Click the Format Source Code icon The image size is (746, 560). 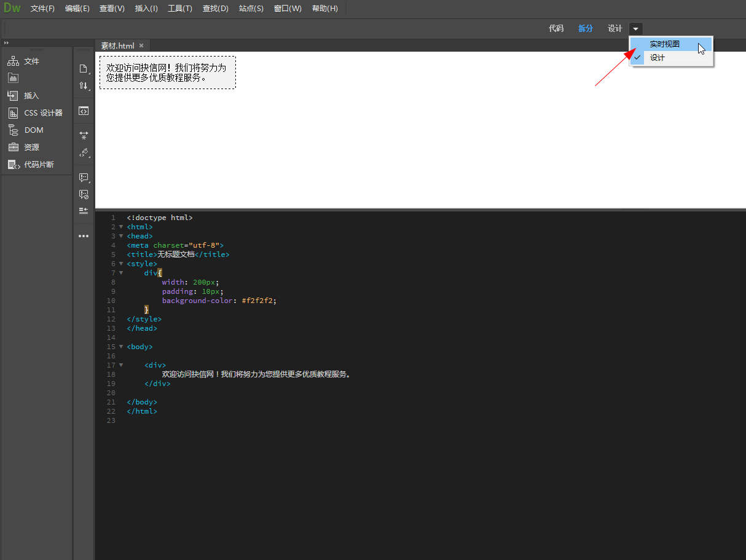coord(84,152)
